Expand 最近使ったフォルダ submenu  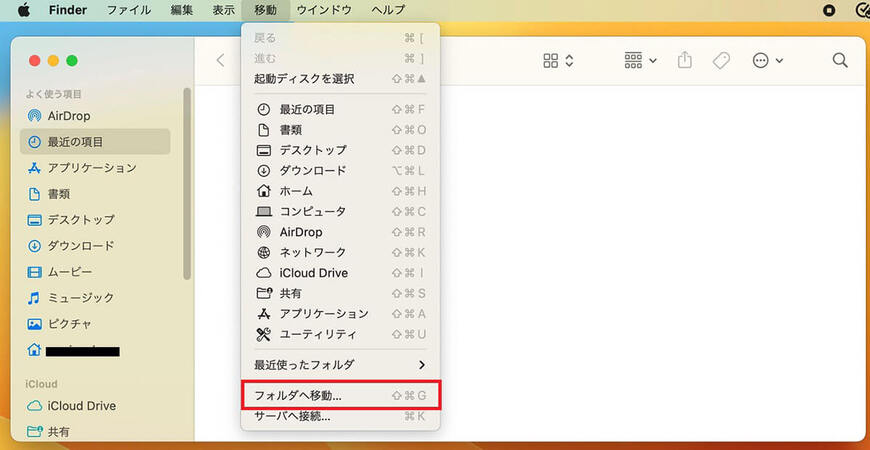pyautogui.click(x=340, y=365)
